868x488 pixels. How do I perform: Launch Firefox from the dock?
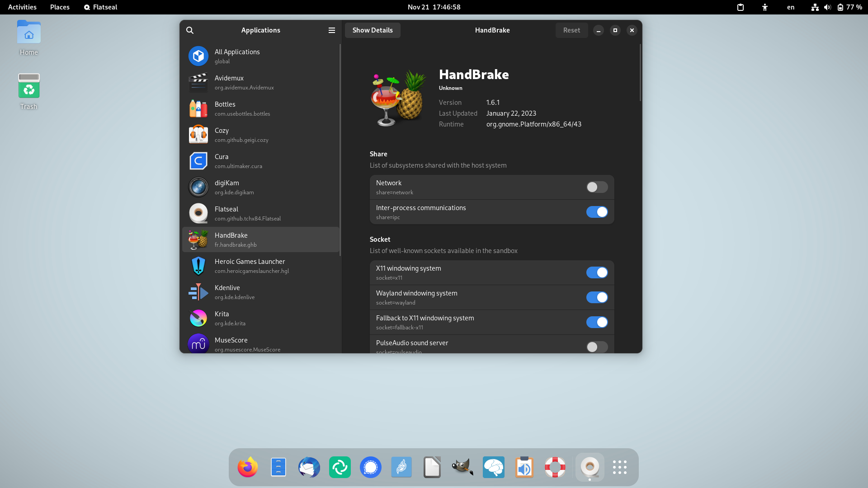tap(248, 467)
